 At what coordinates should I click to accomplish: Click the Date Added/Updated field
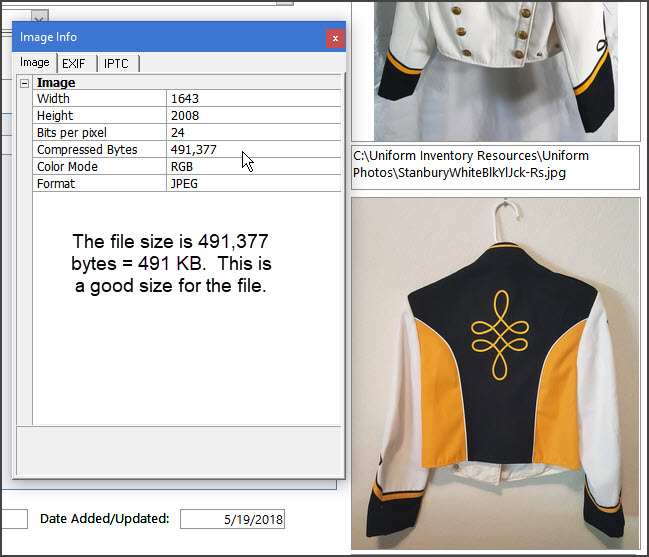(232, 519)
